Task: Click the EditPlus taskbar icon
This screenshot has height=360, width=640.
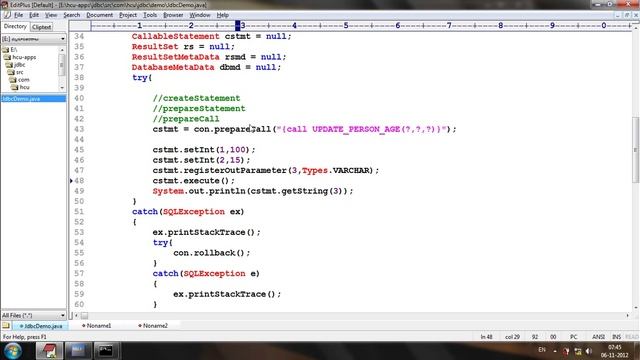Action: click(x=49, y=351)
